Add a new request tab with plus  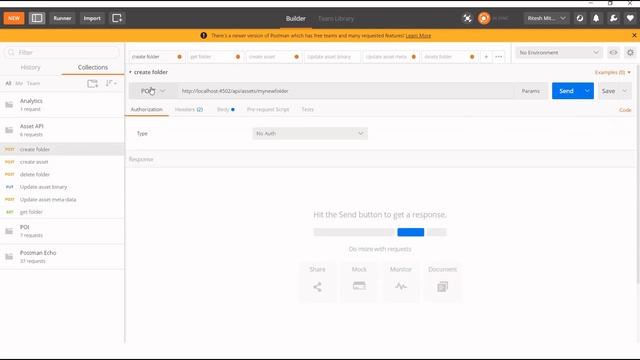coord(486,57)
